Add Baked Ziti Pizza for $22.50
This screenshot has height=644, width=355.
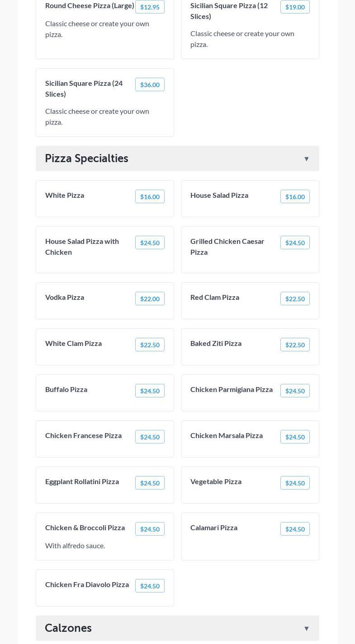pyautogui.click(x=295, y=345)
